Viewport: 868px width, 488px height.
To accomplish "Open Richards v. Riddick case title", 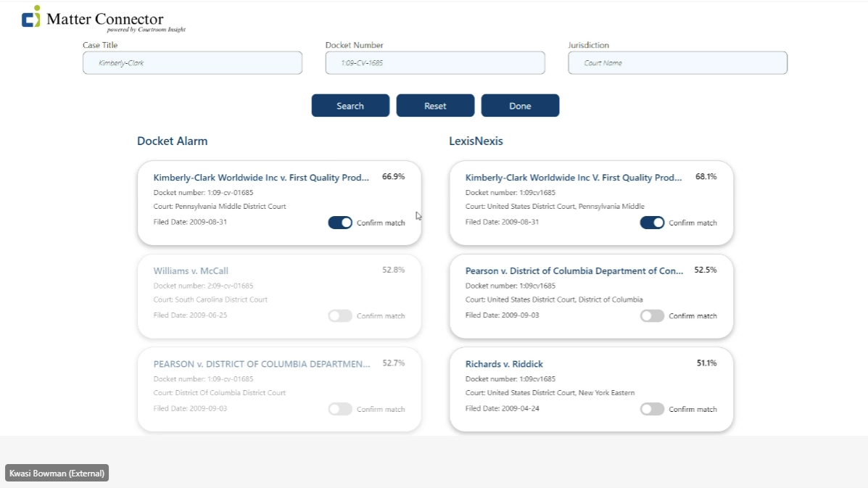I will [x=504, y=364].
